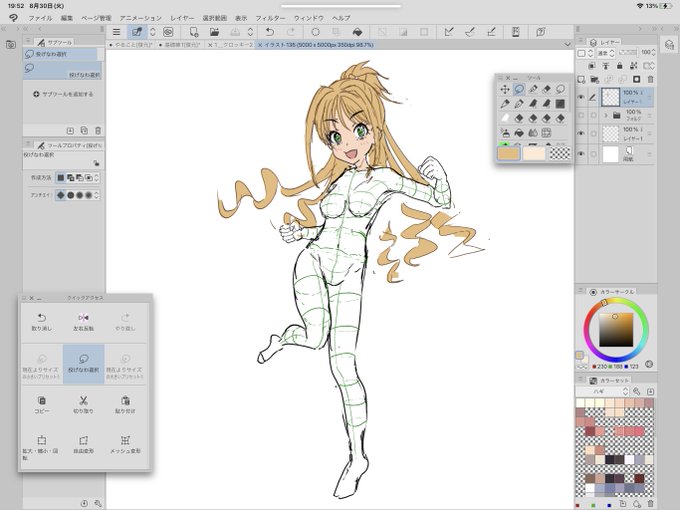The height and width of the screenshot is (510, 680).
Task: Hide the lower レイヤー1 layer
Action: (x=581, y=134)
